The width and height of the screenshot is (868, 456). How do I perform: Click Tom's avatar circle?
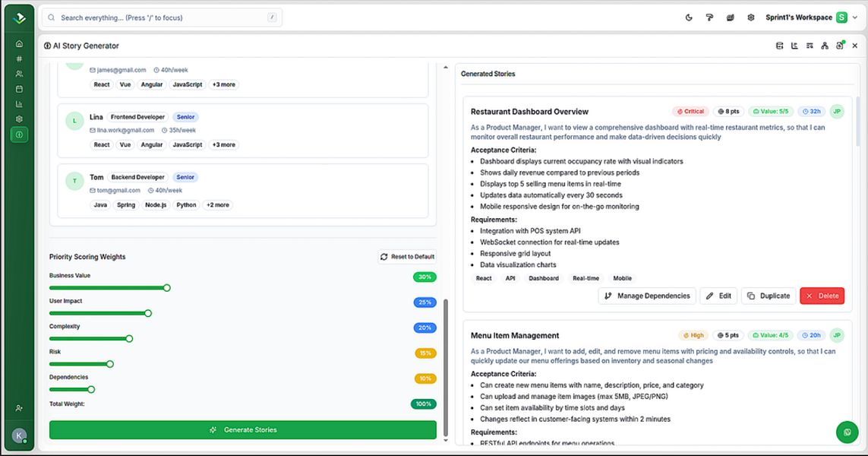pos(74,181)
